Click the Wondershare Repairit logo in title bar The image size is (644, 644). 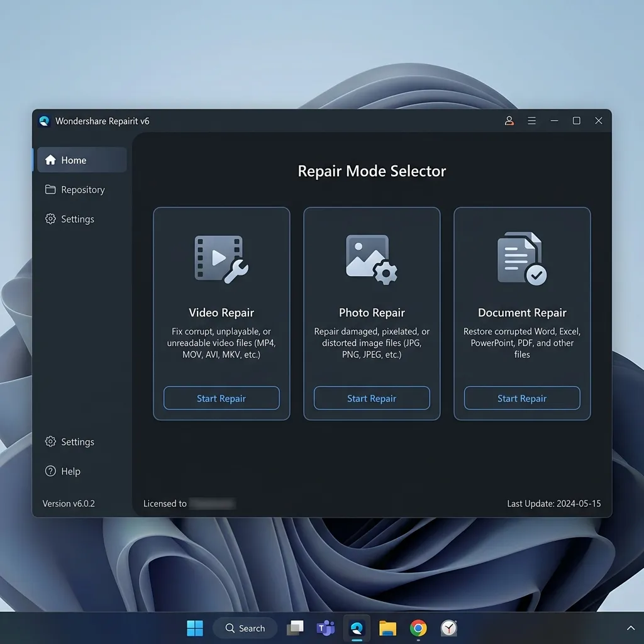click(x=45, y=121)
